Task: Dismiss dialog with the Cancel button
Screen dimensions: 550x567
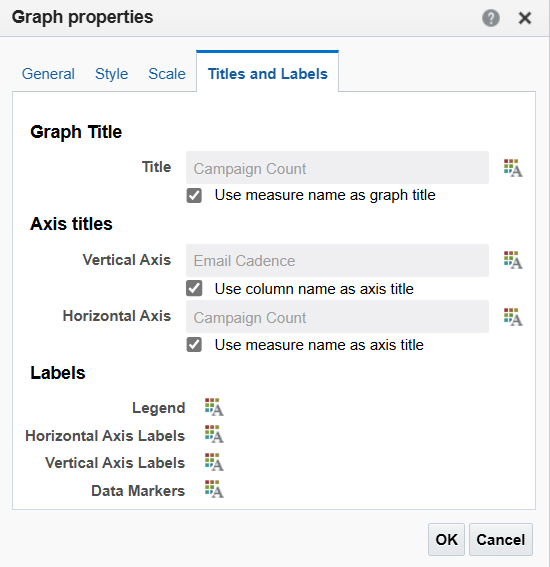Action: coord(500,540)
